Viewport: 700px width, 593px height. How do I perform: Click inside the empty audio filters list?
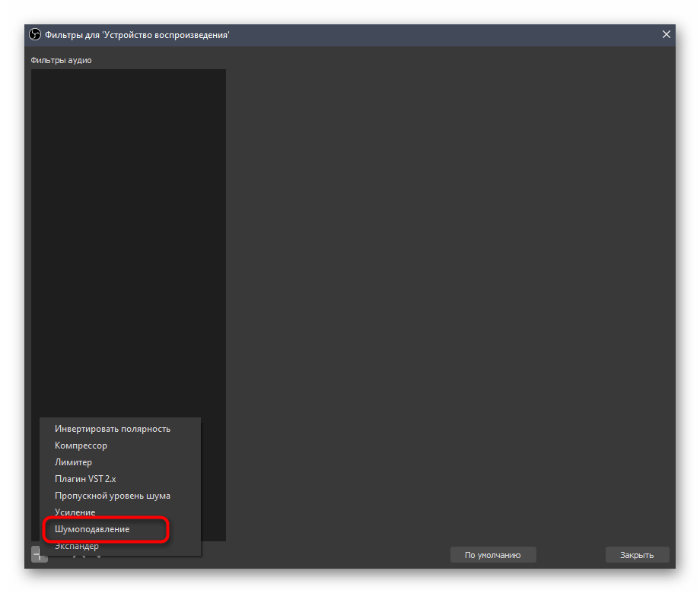(x=128, y=228)
